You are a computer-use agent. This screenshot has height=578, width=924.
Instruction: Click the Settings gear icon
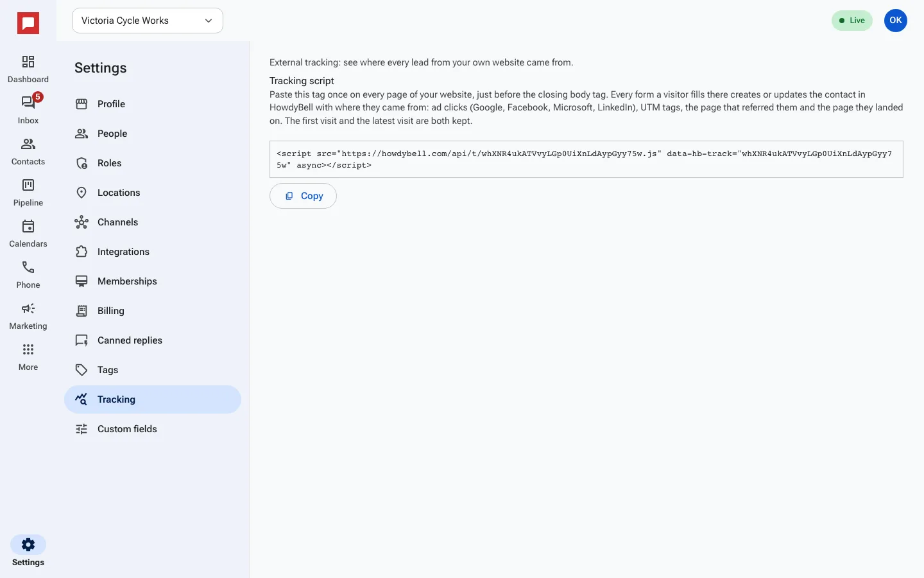click(x=28, y=545)
